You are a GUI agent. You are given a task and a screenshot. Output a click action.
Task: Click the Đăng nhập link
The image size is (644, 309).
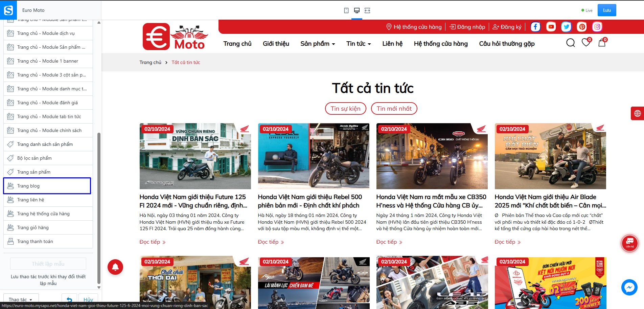467,27
